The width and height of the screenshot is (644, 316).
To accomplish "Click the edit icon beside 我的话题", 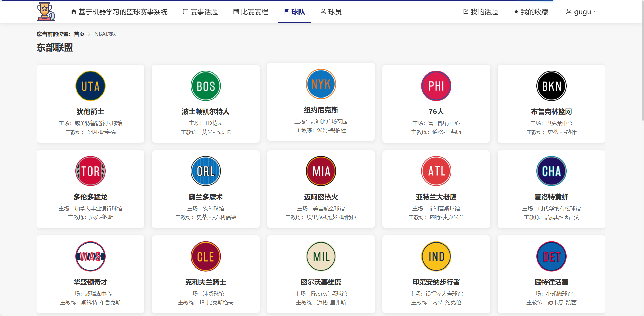I will coord(466,11).
